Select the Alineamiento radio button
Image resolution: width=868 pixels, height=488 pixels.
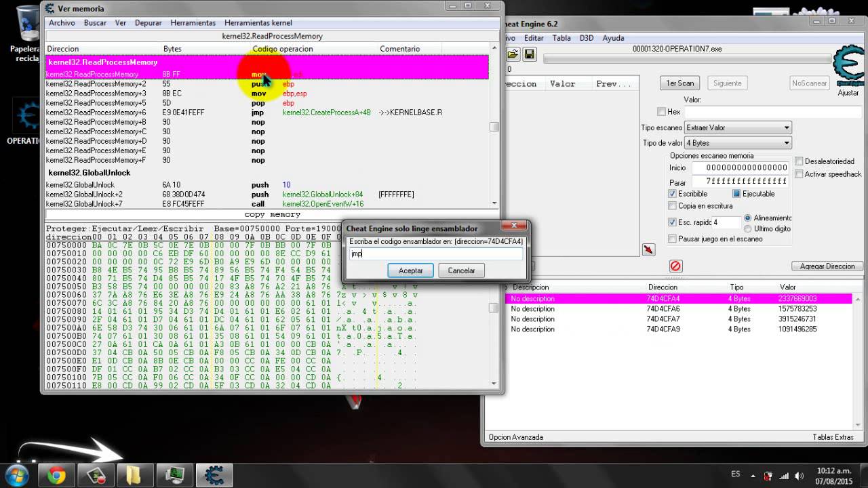pos(748,218)
